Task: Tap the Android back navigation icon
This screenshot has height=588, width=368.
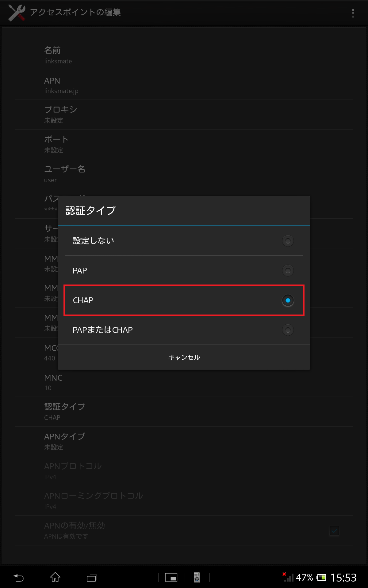Action: click(x=18, y=578)
